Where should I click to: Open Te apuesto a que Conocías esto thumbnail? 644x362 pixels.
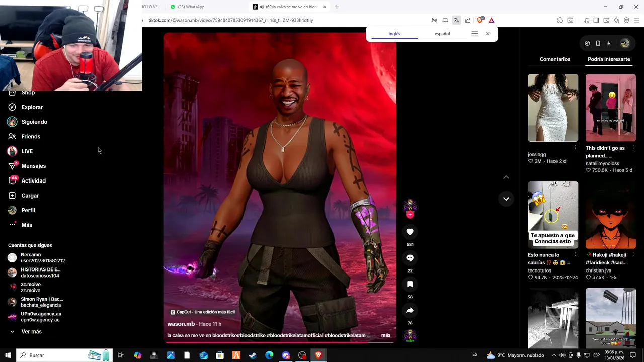click(x=553, y=215)
